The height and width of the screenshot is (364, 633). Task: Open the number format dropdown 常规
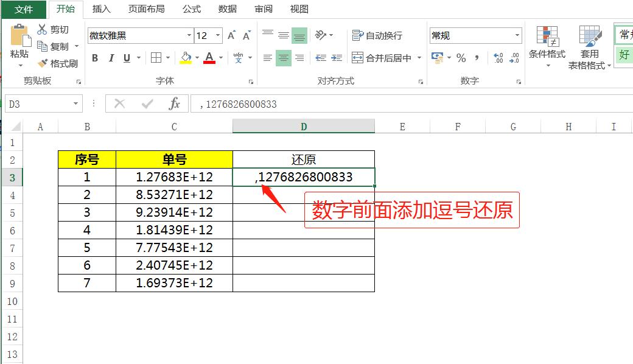coord(517,35)
